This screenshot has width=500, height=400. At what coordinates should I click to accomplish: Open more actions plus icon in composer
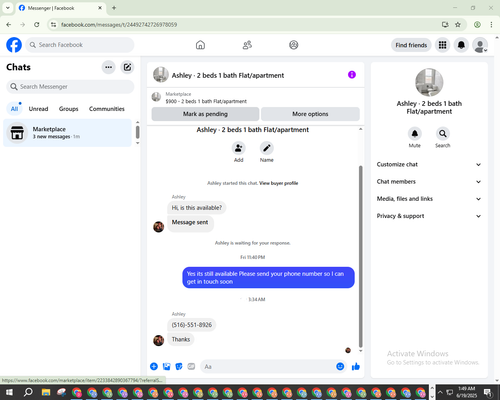point(154,366)
